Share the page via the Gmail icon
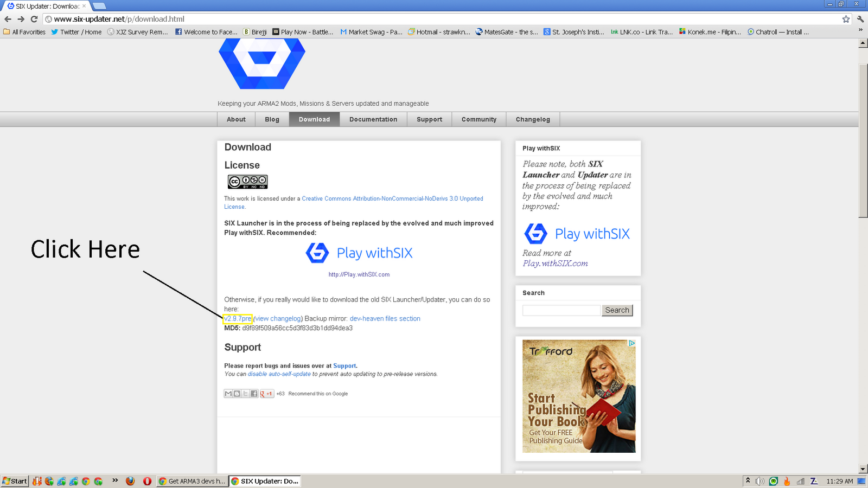 point(228,393)
